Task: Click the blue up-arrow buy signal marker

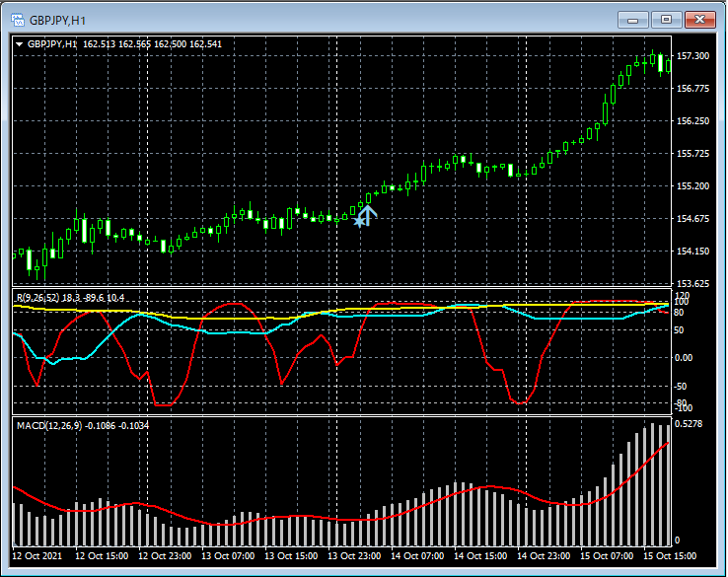Action: [368, 213]
